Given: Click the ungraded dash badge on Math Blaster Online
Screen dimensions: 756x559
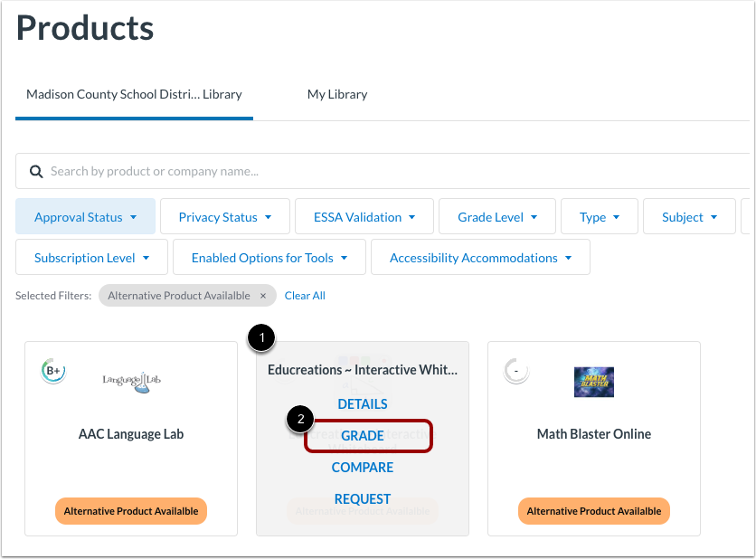Looking at the screenshot, I should coord(516,371).
